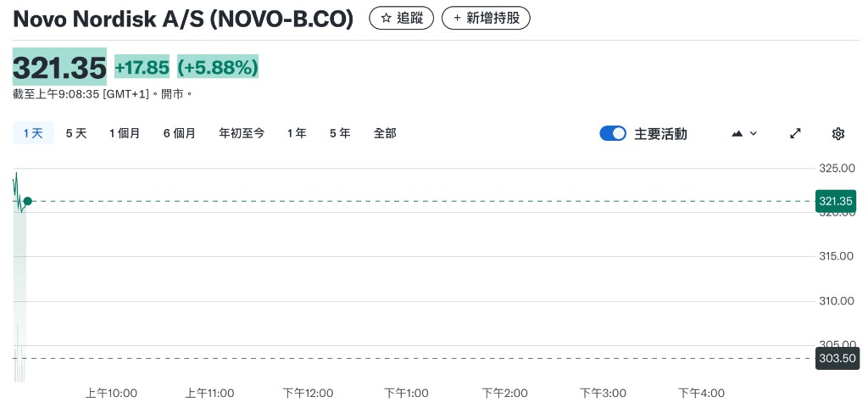The width and height of the screenshot is (868, 408).
Task: Click the 新增持股 button
Action: (x=486, y=18)
